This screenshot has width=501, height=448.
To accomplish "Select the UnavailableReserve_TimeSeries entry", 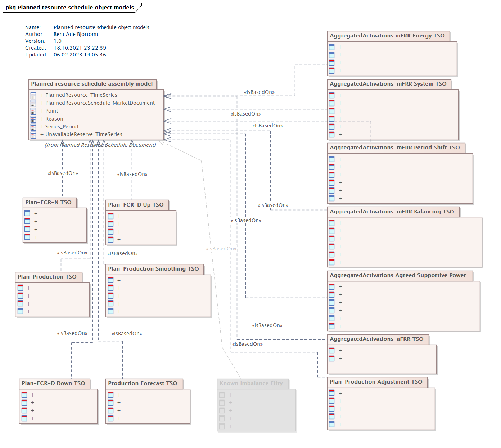I will (81, 134).
